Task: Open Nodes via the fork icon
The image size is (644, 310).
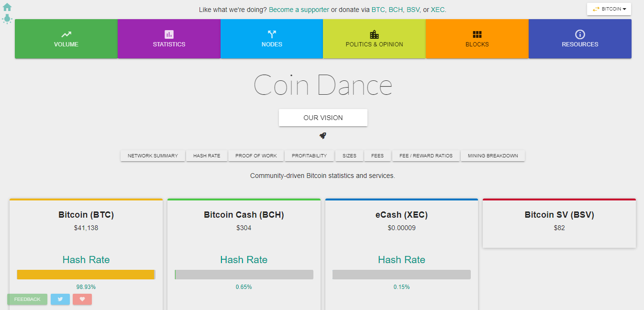Action: click(x=272, y=34)
